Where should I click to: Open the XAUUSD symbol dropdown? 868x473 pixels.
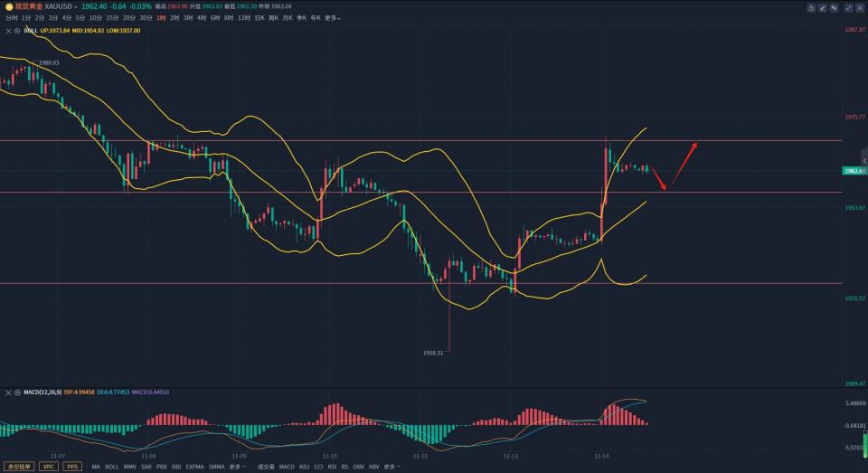point(61,6)
